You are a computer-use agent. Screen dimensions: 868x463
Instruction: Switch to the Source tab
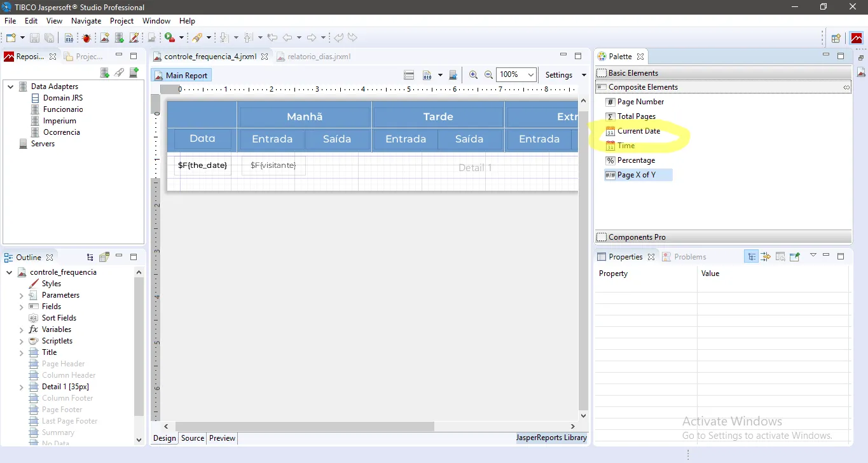192,438
